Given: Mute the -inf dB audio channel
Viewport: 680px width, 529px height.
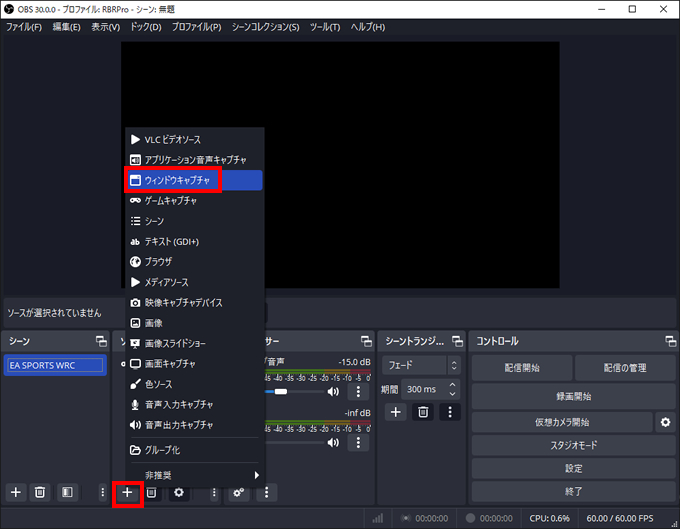Looking at the screenshot, I should click(333, 443).
